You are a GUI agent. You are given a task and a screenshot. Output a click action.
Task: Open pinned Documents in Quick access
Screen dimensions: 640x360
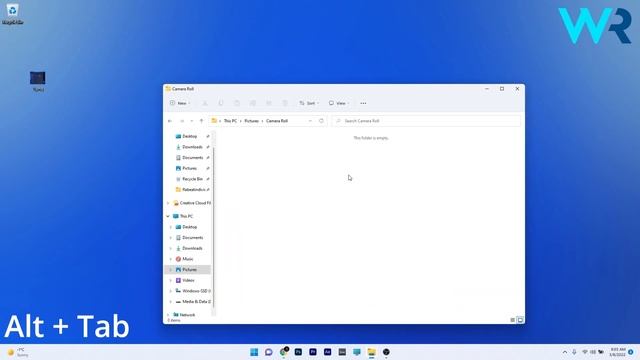(193, 158)
